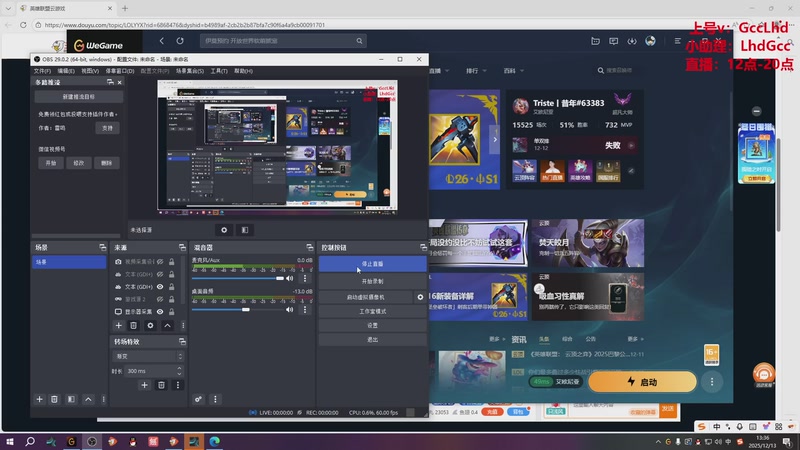This screenshot has height=450, width=800.
Task: Undock the multi-stream plugin panel
Action: pyautogui.click(x=110, y=82)
